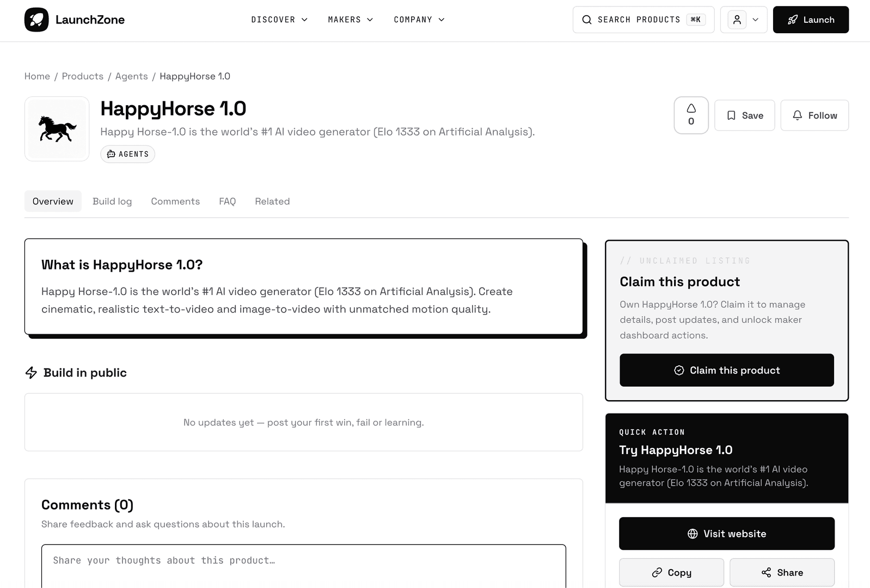
Task: Click the tagline under the product title
Action: tap(317, 132)
